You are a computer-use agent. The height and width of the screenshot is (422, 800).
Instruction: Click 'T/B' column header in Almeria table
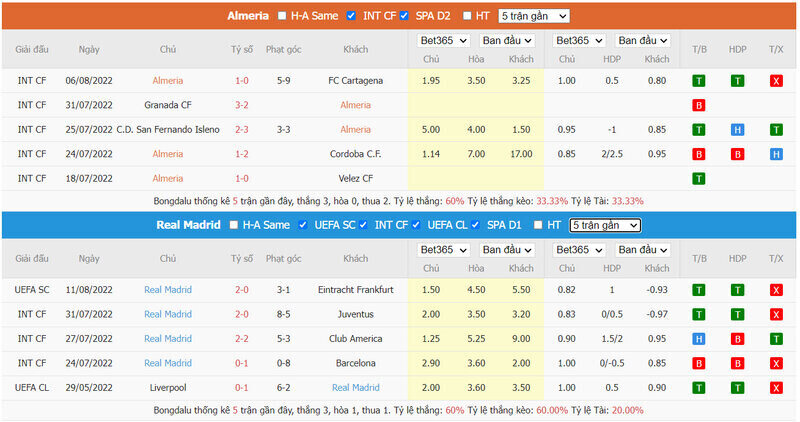tap(699, 49)
